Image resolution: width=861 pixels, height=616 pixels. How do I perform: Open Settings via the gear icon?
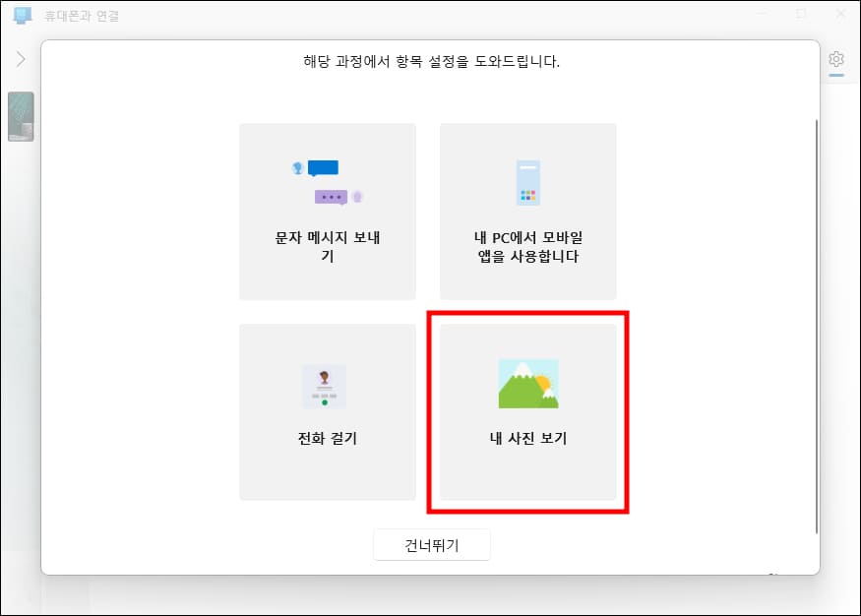pos(836,59)
